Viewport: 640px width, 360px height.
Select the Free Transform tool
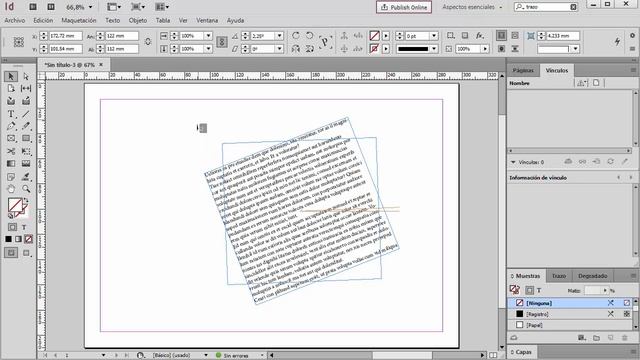(x=26, y=151)
